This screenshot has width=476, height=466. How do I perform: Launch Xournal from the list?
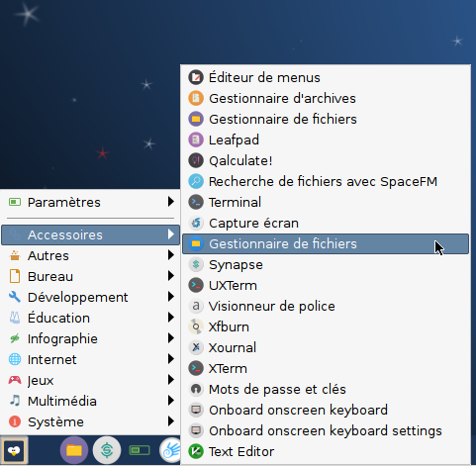pyautogui.click(x=326, y=347)
